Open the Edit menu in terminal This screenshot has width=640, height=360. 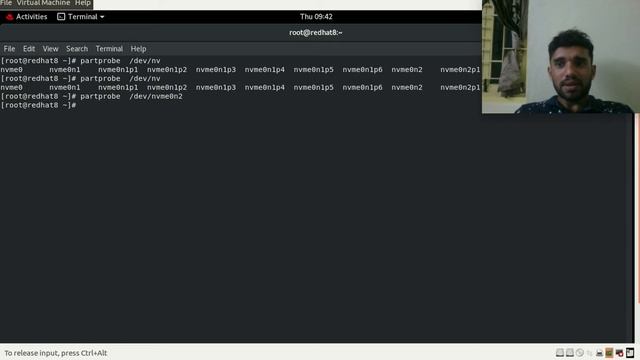pyautogui.click(x=29, y=49)
